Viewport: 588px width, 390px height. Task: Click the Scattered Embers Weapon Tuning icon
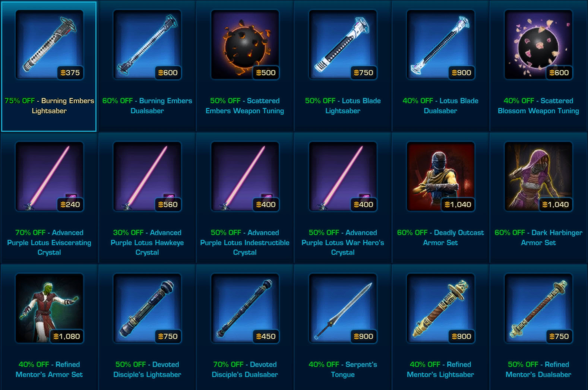[x=245, y=45]
